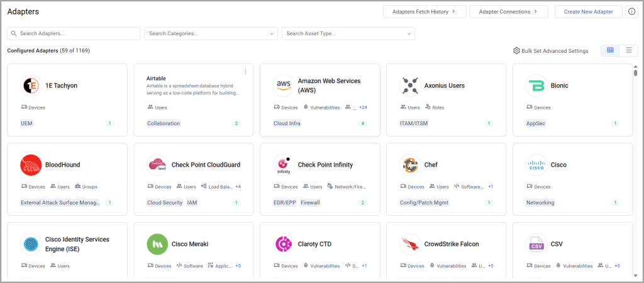
Task: Click the vertical scrollbar thumb
Action: (x=635, y=73)
